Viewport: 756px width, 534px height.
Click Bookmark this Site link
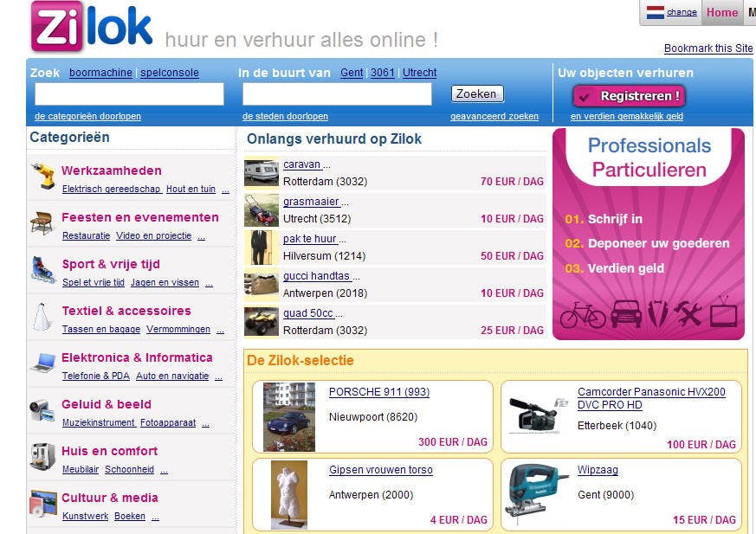point(708,48)
